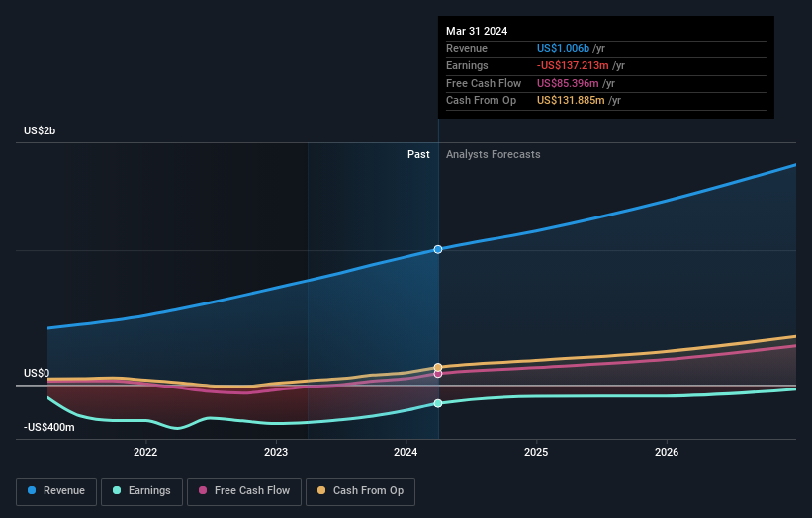Screen dimensions: 812x518
Task: Click the 2023 x-axis label
Action: click(x=276, y=452)
